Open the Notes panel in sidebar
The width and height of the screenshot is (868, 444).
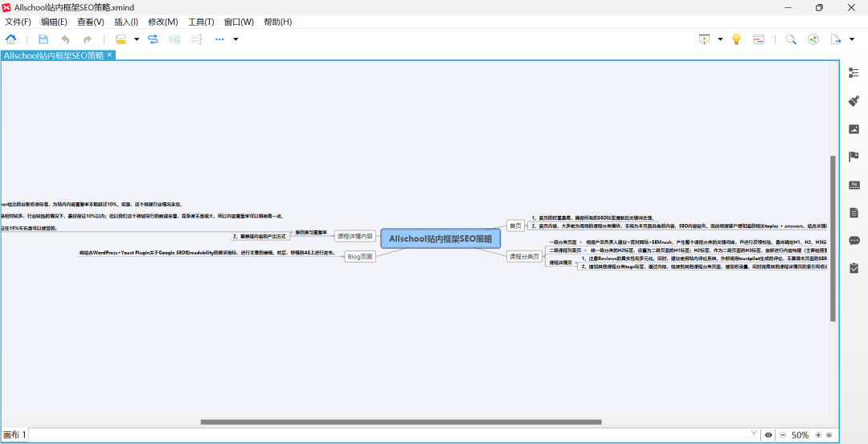(854, 213)
